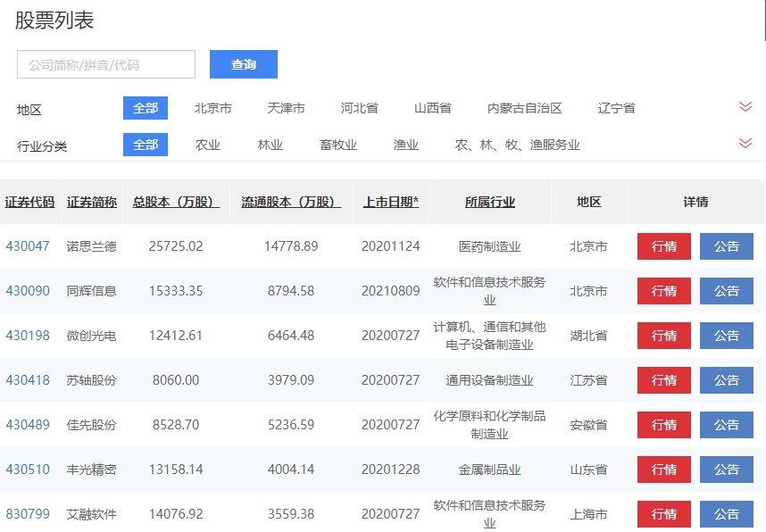Expand the 地区 region filter chevron
Viewport: 766px width, 532px height.
click(x=745, y=107)
